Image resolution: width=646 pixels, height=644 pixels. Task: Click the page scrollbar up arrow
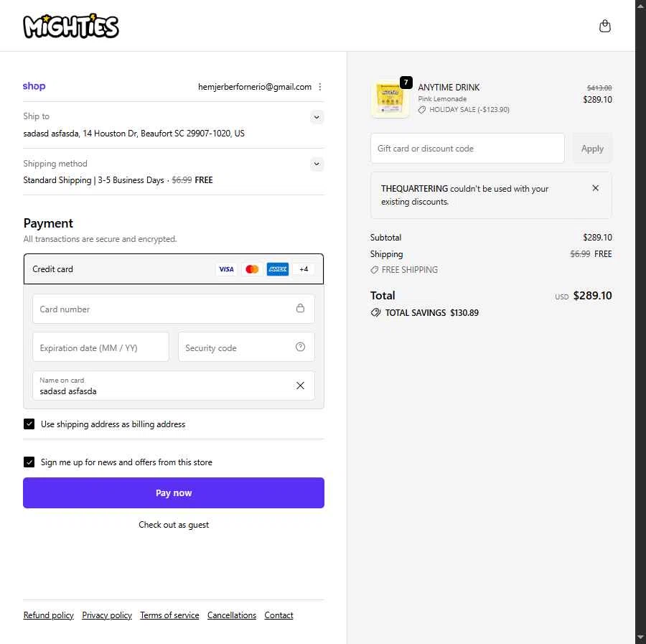pyautogui.click(x=641, y=6)
